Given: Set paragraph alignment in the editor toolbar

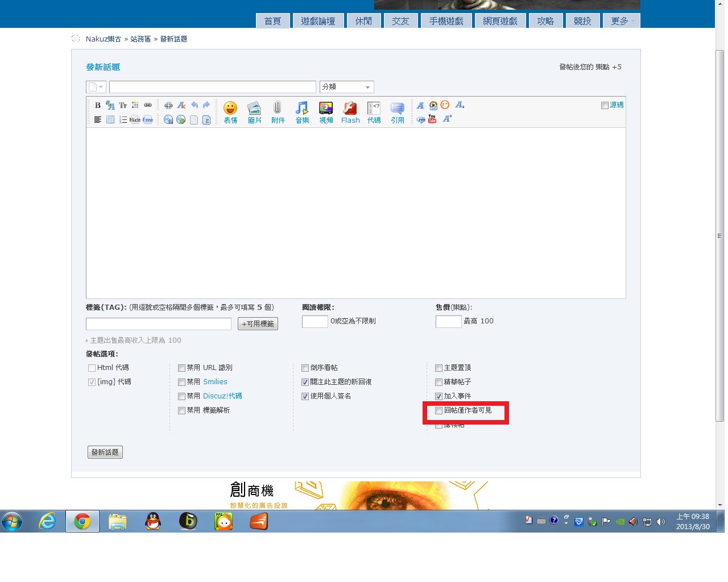Looking at the screenshot, I should [98, 119].
